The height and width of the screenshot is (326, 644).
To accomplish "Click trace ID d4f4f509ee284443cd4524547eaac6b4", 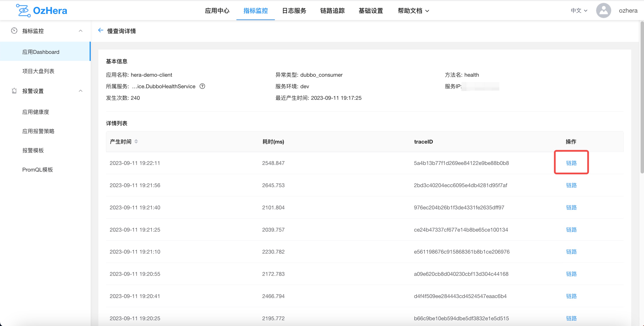I will (460, 296).
